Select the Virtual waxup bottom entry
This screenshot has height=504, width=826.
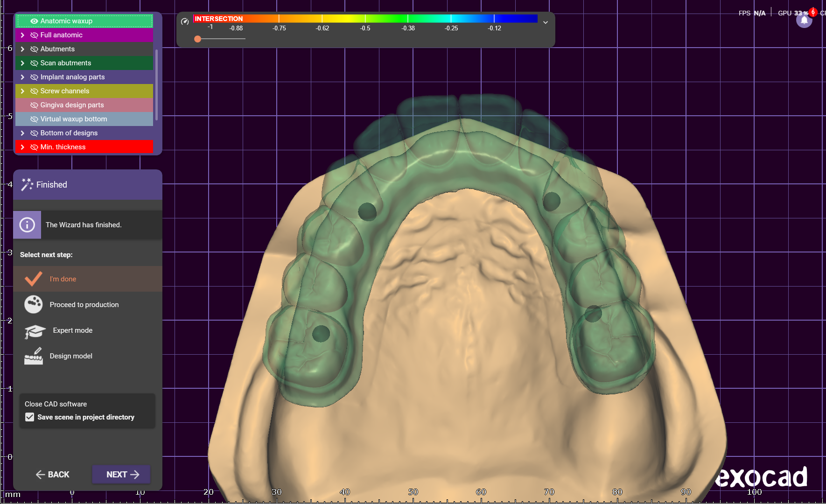point(73,119)
